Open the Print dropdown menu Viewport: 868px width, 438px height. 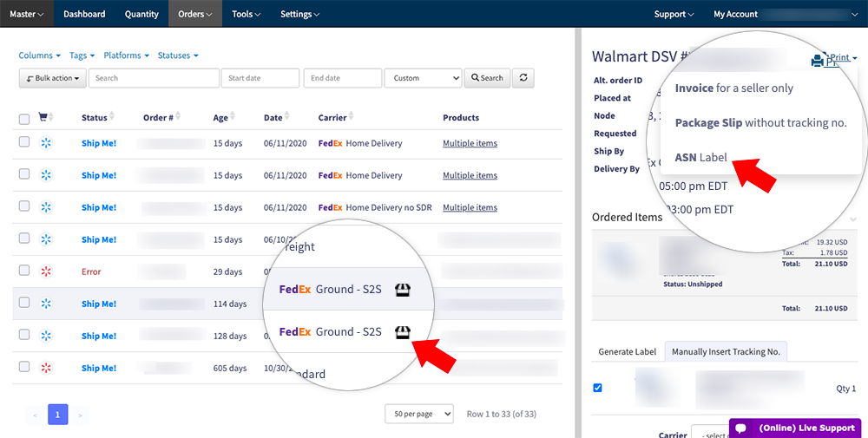coord(843,57)
